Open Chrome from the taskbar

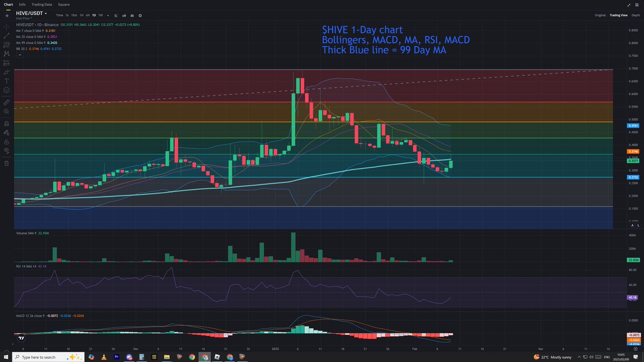coord(192,357)
